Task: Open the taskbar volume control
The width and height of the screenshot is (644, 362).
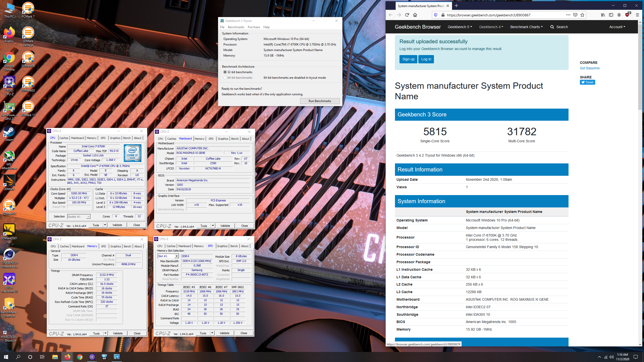Action: click(612, 357)
